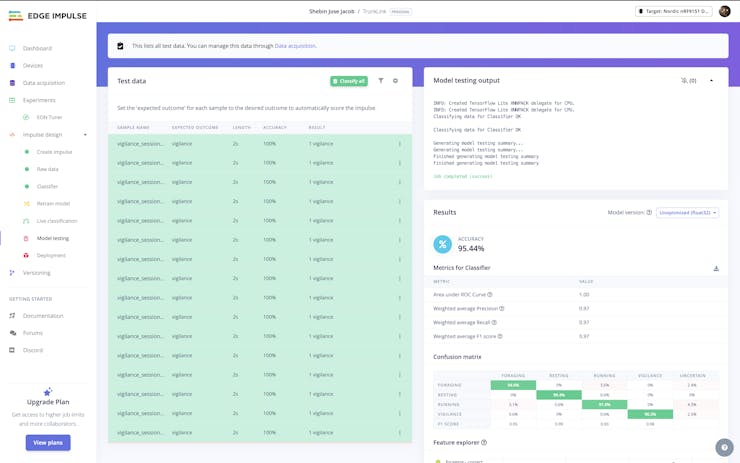This screenshot has width=740, height=463.
Task: Collapse the Model testing output panel
Action: (x=712, y=80)
